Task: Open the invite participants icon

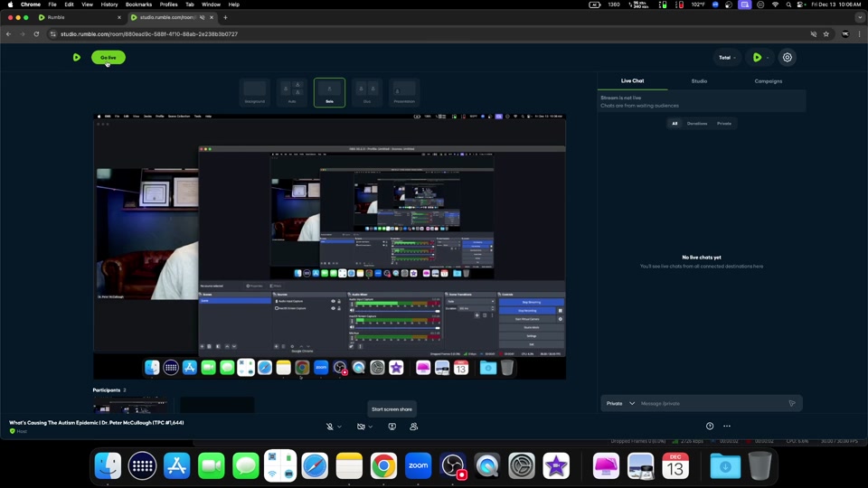Action: point(414,427)
